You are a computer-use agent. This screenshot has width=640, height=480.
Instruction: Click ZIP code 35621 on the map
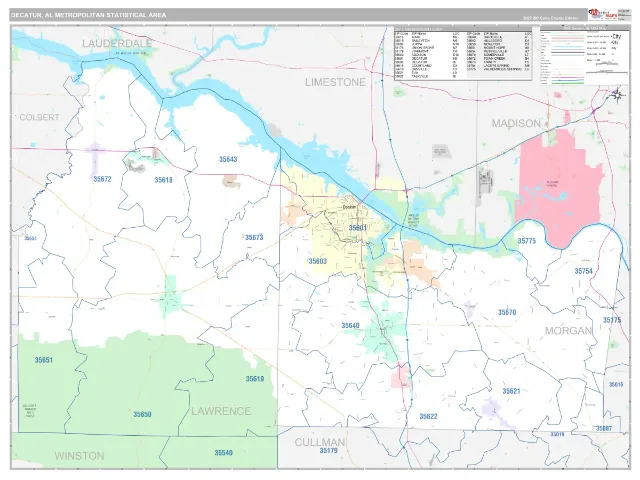tap(511, 391)
